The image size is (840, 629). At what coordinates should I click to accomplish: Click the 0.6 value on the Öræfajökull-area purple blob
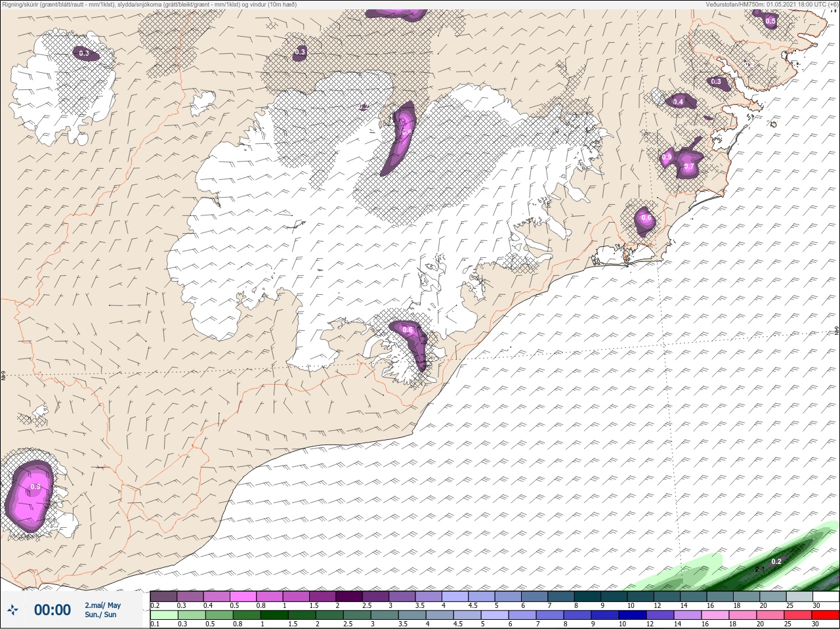click(408, 330)
